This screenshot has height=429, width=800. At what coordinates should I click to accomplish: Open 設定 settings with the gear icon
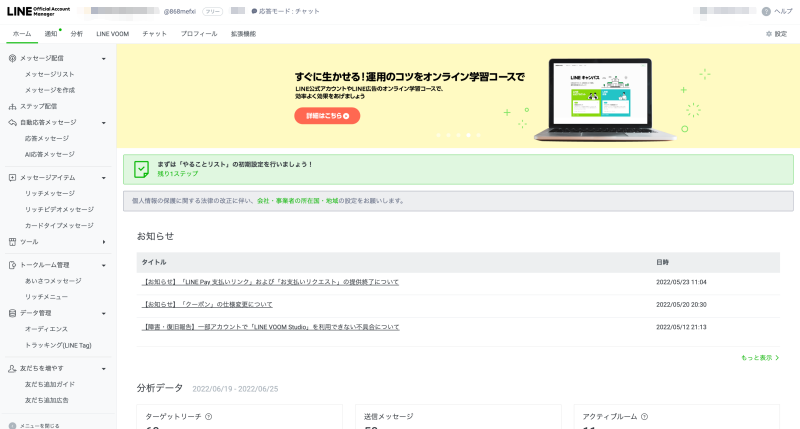pos(768,34)
